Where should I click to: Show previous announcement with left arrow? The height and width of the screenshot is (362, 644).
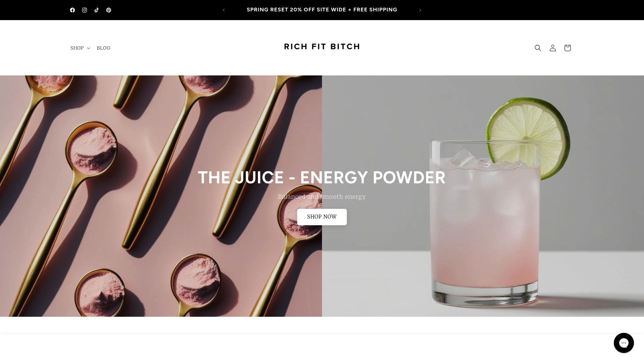(224, 10)
